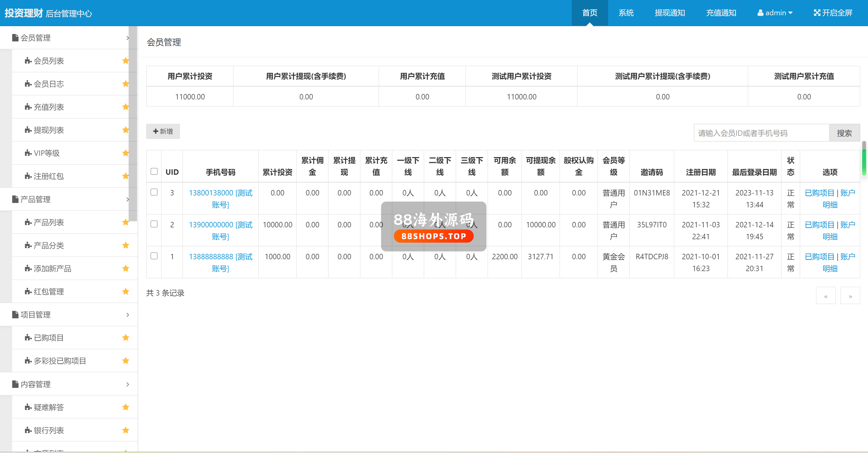Open 已购项目 link for UID 2
This screenshot has width=868, height=453.
click(x=819, y=225)
